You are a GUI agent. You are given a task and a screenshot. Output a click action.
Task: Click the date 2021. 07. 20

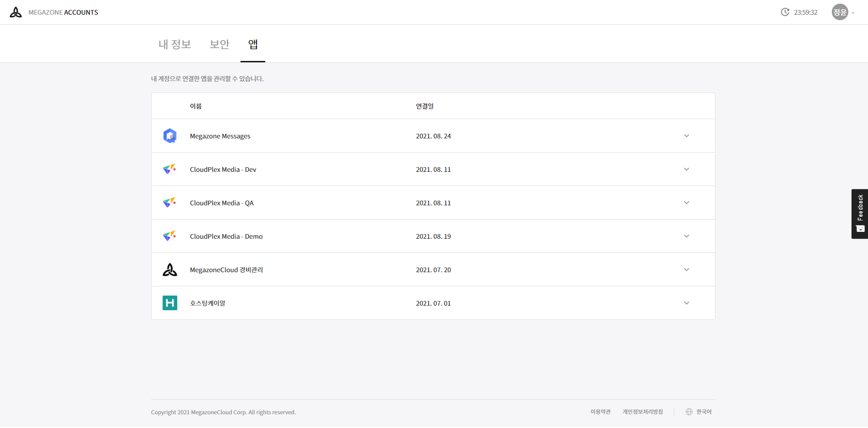(x=433, y=270)
